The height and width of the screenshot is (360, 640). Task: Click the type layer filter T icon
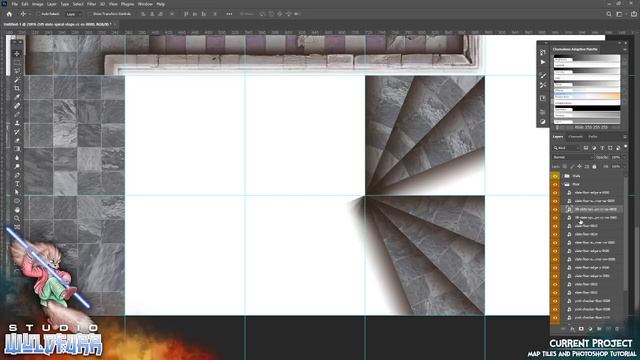[x=602, y=148]
